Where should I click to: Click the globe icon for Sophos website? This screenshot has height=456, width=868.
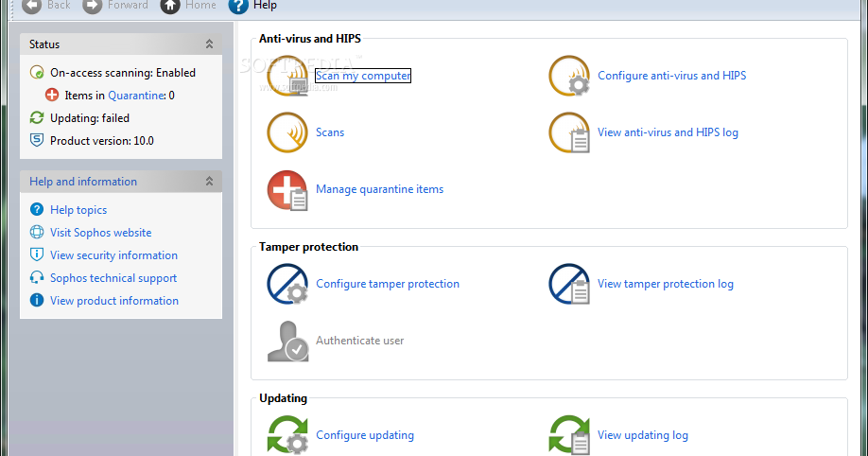[37, 232]
